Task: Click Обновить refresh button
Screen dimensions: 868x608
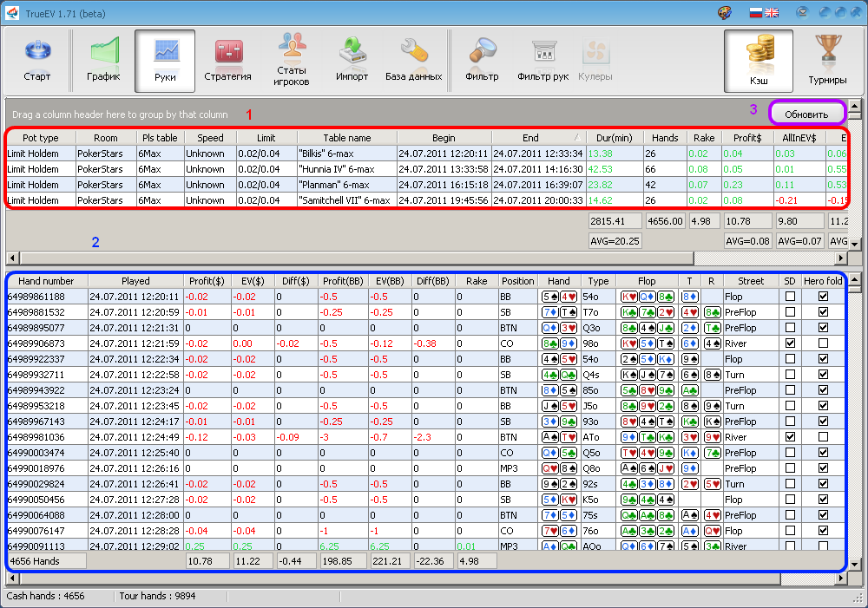Action: pos(806,114)
